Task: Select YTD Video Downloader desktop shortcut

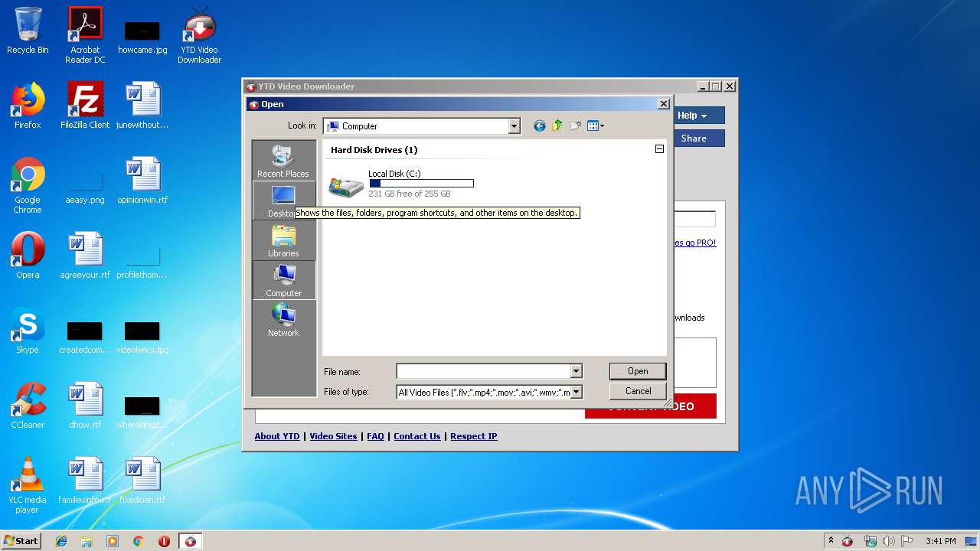Action: coord(199,35)
